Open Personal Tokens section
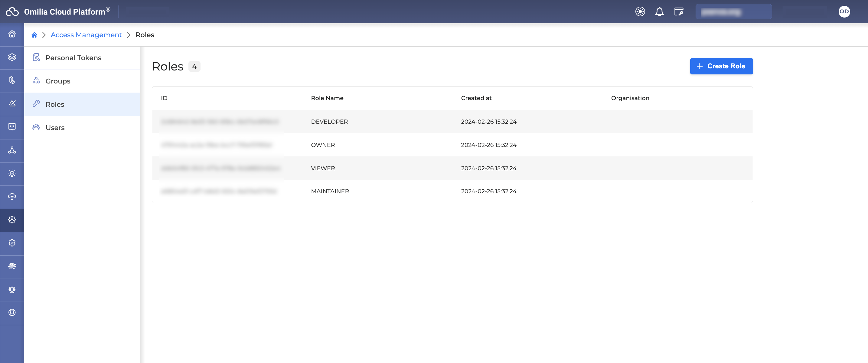Image resolution: width=868 pixels, height=363 pixels. click(82, 58)
